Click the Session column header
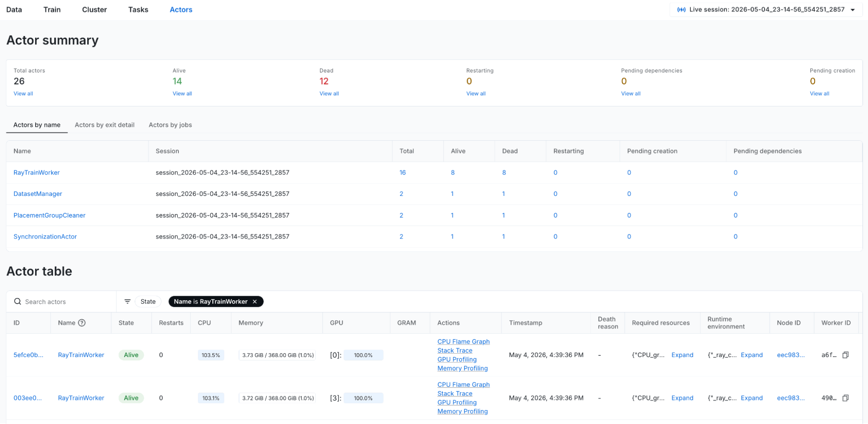 [x=167, y=151]
